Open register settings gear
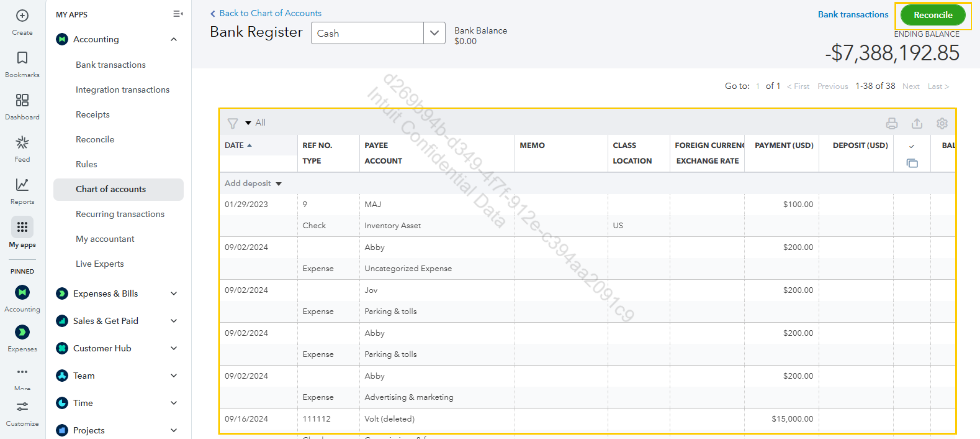 coord(941,123)
